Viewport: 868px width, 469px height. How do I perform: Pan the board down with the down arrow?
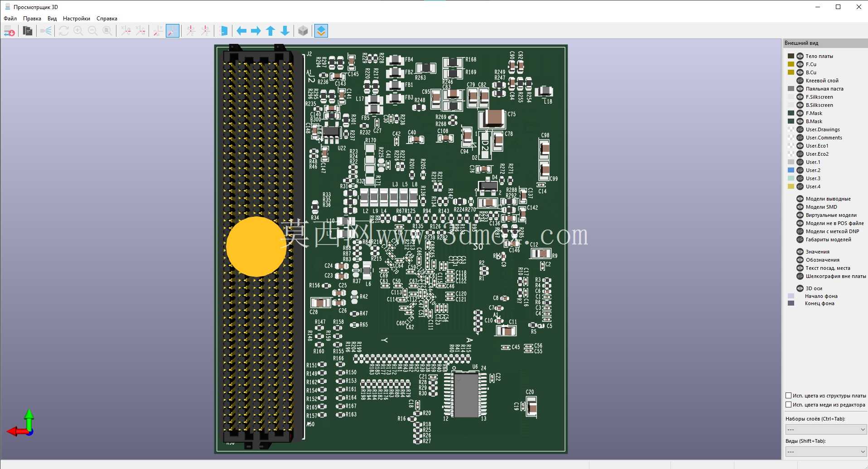[285, 31]
